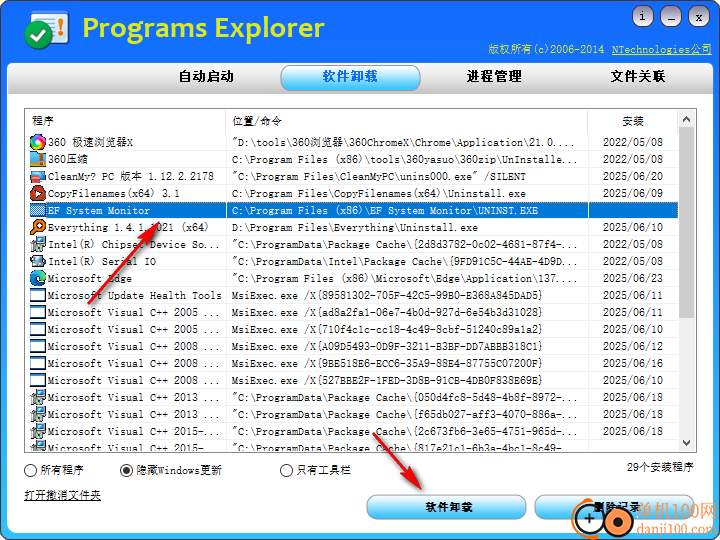Click the Programs Explorer logo icon
The width and height of the screenshot is (720, 540).
[x=47, y=31]
